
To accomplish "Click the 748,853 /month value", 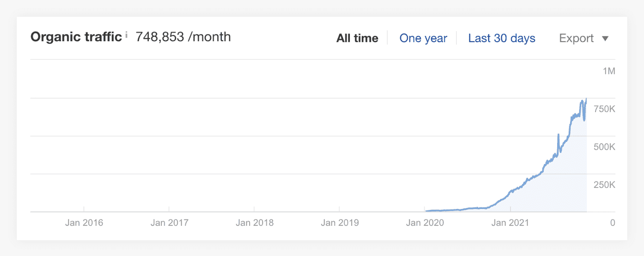I will pyautogui.click(x=183, y=37).
